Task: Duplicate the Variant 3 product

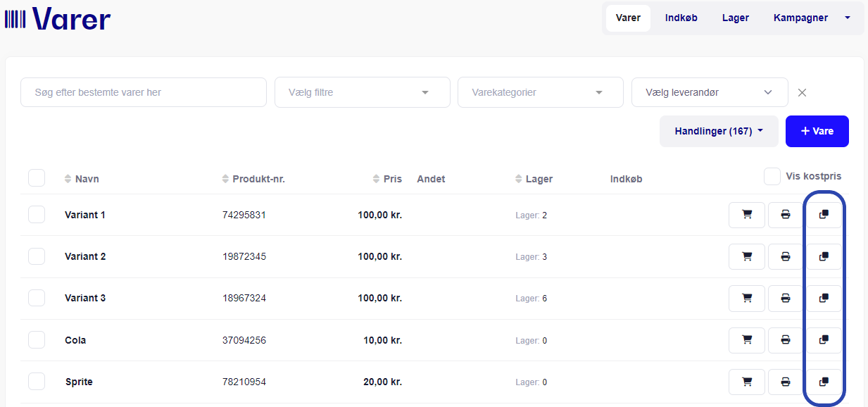Action: pyautogui.click(x=824, y=299)
